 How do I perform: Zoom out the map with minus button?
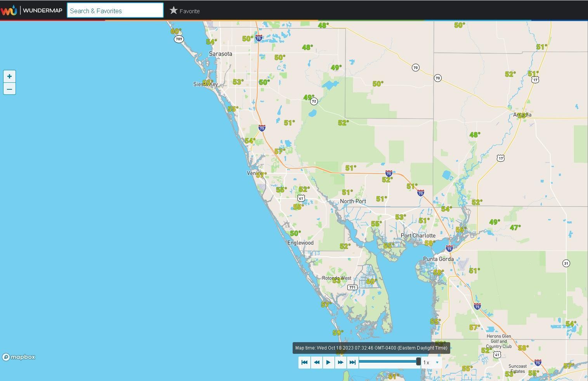pyautogui.click(x=9, y=89)
